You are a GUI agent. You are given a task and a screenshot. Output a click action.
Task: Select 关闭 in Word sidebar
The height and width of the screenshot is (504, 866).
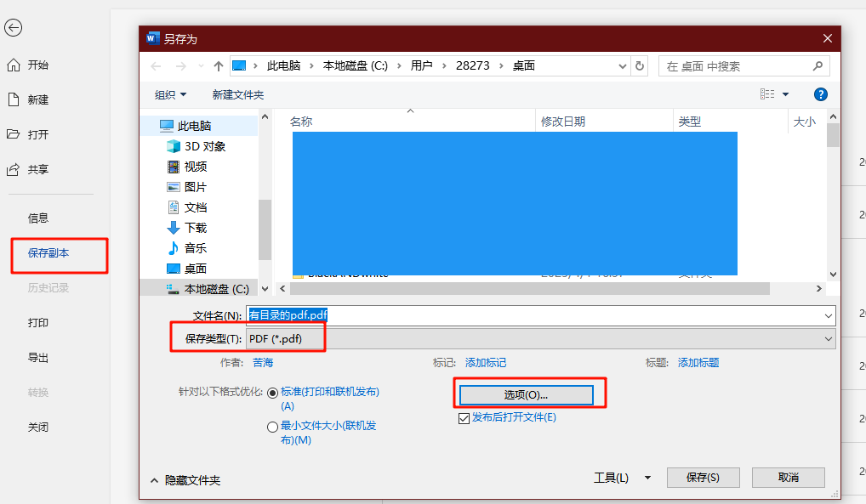[x=38, y=428]
